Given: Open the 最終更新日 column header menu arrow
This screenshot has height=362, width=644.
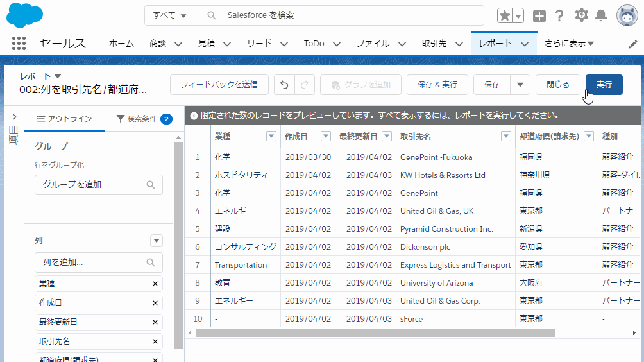Looking at the screenshot, I should tap(387, 136).
